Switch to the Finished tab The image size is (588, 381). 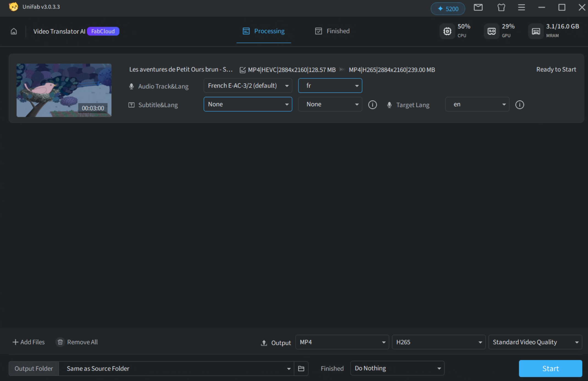[x=332, y=31]
